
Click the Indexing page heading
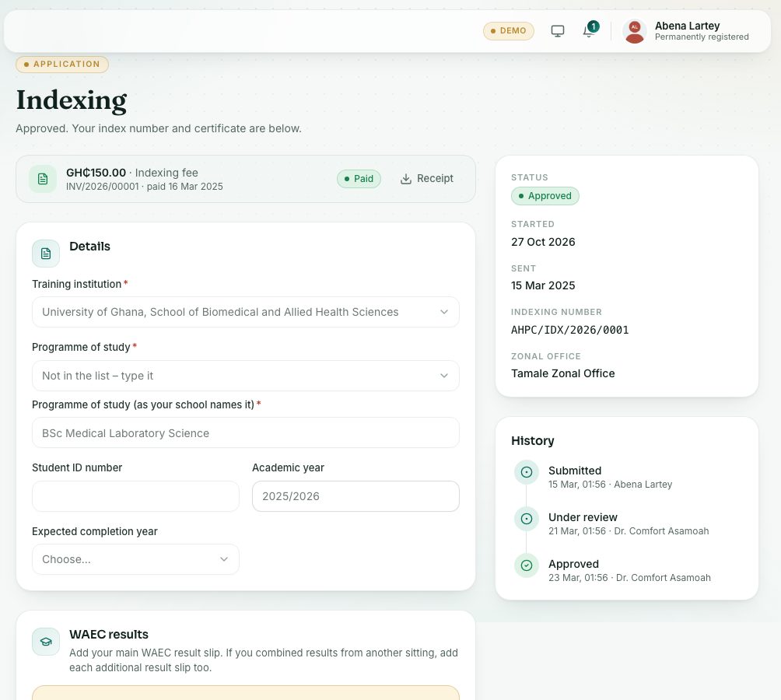point(72,100)
